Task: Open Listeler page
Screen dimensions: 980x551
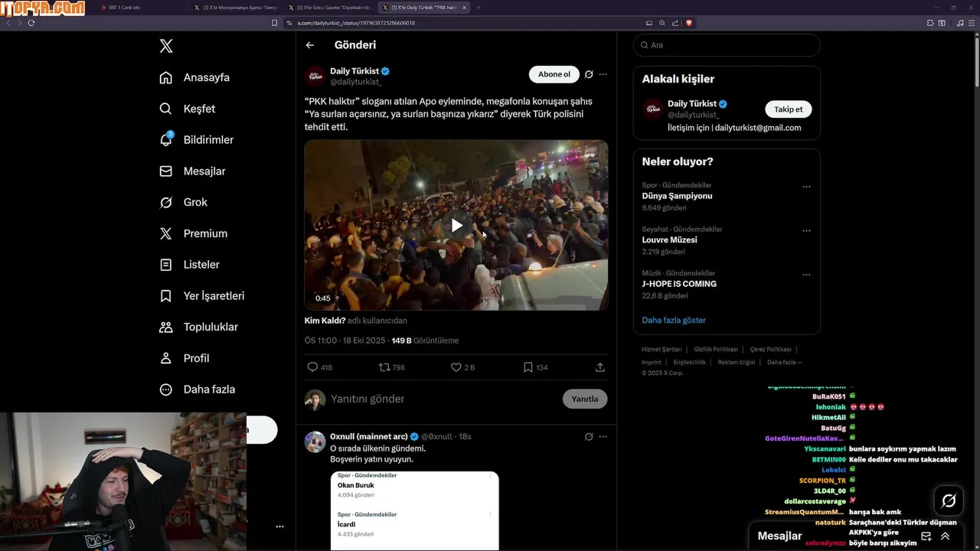Action: (x=189, y=265)
